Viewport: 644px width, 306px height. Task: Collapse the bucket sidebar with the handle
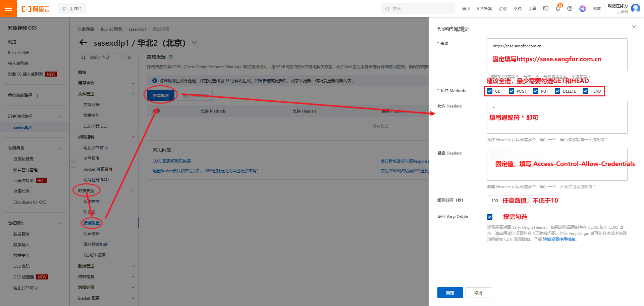[x=72, y=161]
